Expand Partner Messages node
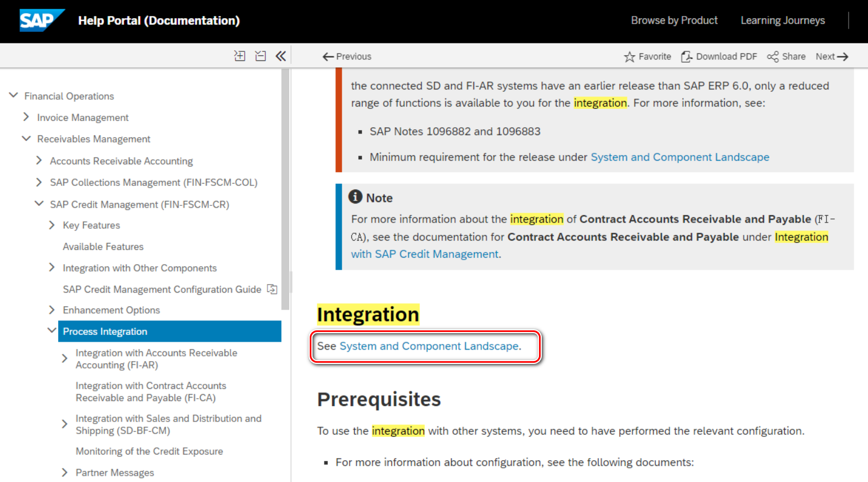The width and height of the screenshot is (868, 482). tap(64, 472)
